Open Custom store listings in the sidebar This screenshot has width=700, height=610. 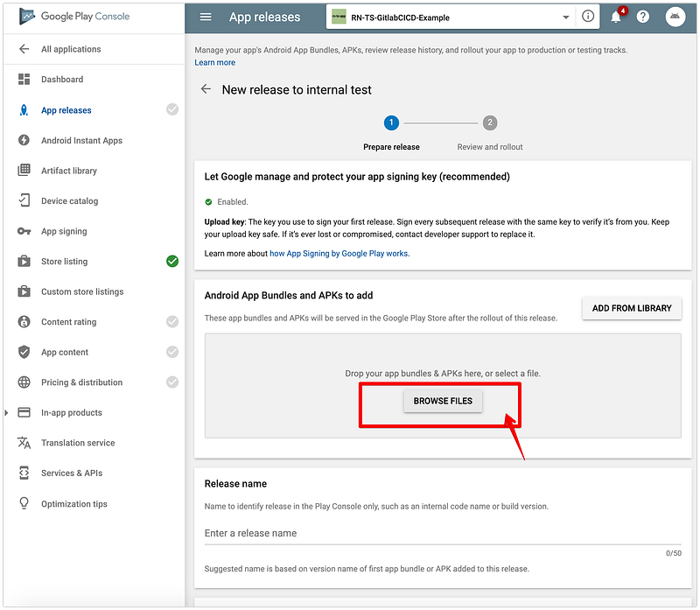click(x=82, y=291)
